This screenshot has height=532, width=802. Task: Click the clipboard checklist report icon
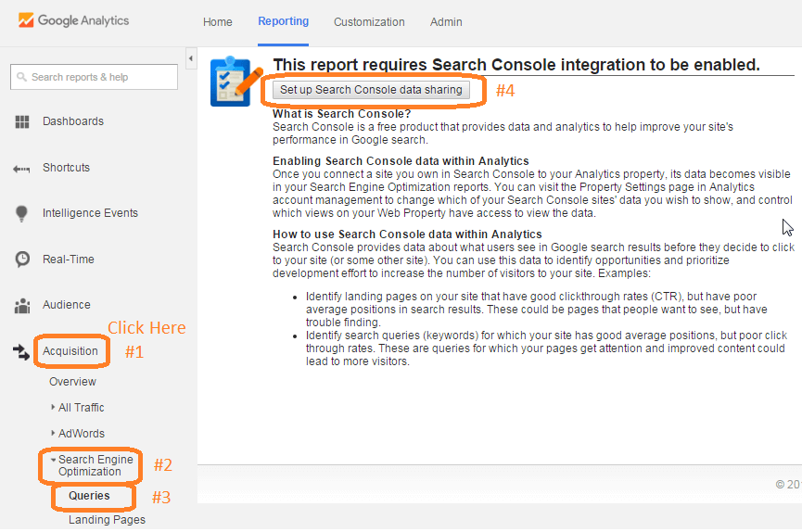tap(236, 82)
